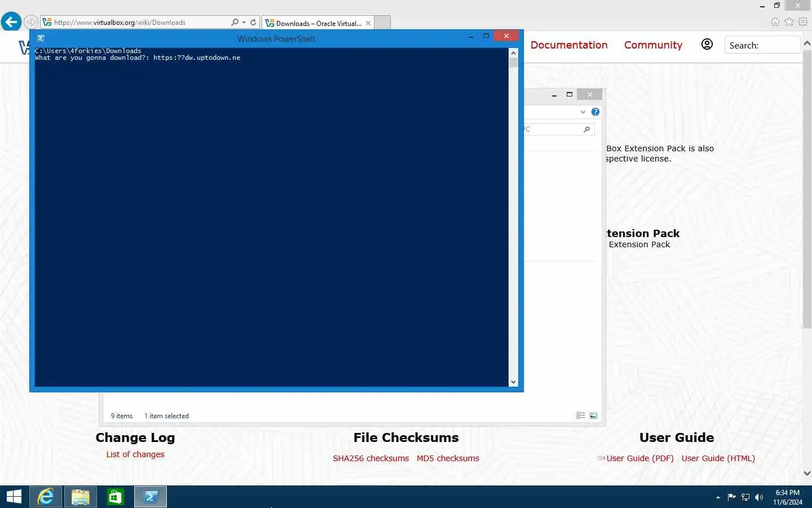Image resolution: width=812 pixels, height=508 pixels.
Task: Open the Action Center flag tray icon
Action: tap(731, 497)
